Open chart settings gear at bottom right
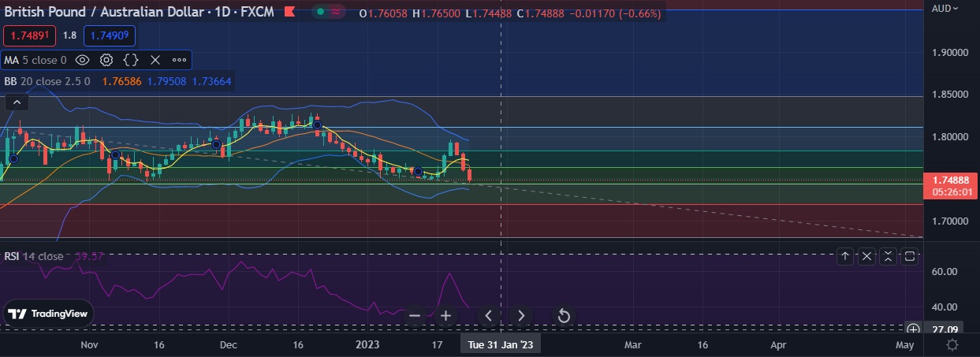The image size is (980, 357). [952, 345]
